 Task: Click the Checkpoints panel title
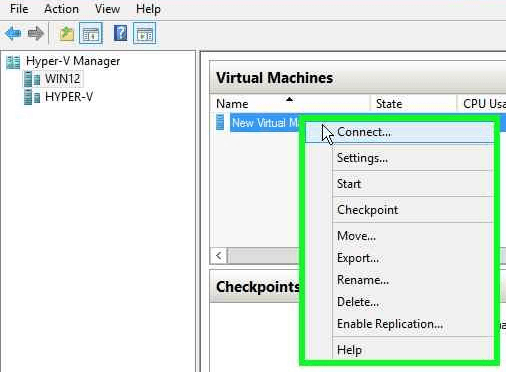258,287
